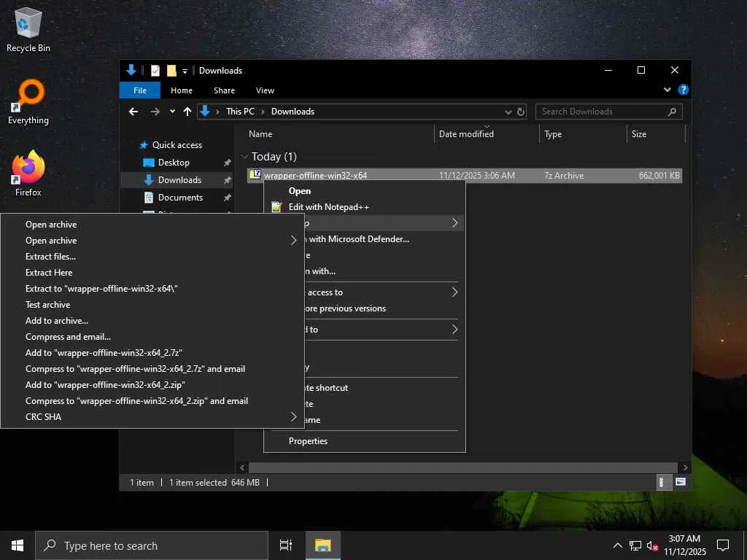Select Scan with Microsoft Defender
Screen dimensions: 747x560
384,239
